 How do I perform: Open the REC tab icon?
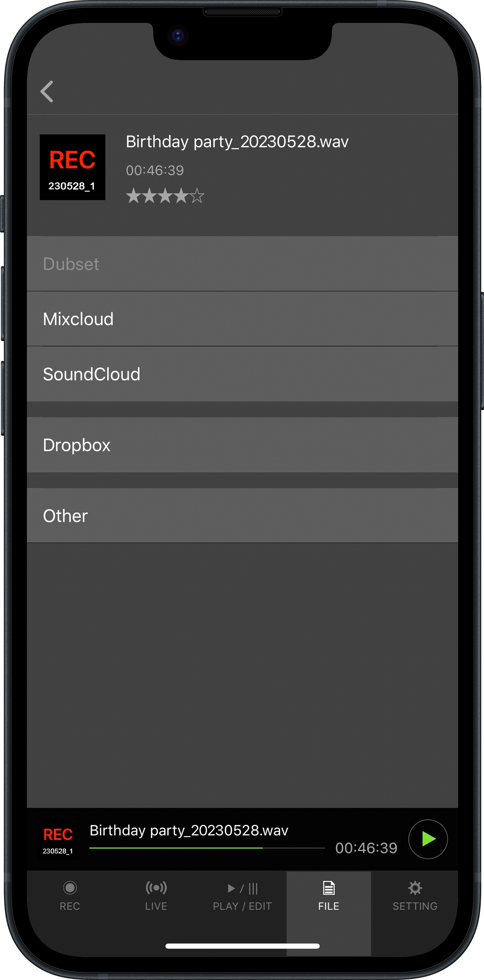coord(70,888)
